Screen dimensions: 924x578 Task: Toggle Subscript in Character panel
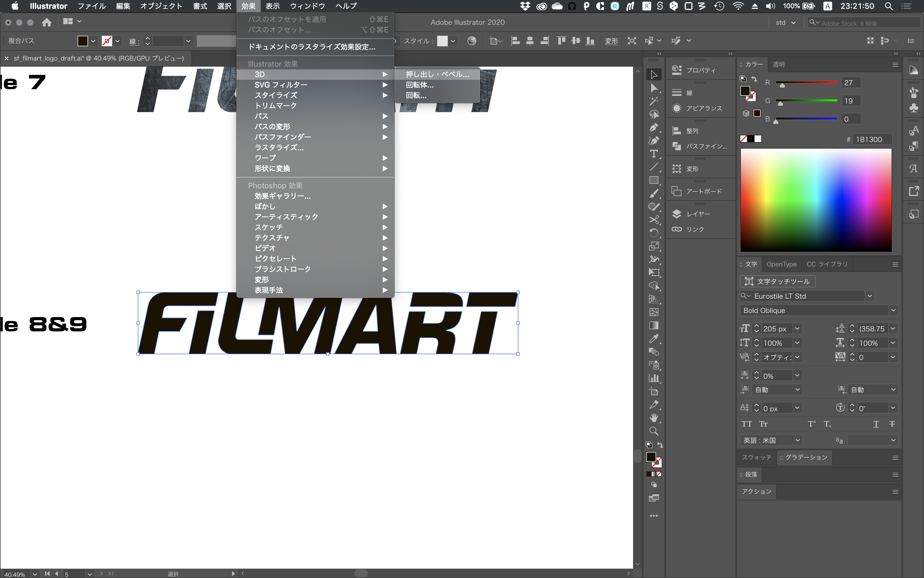(x=827, y=424)
